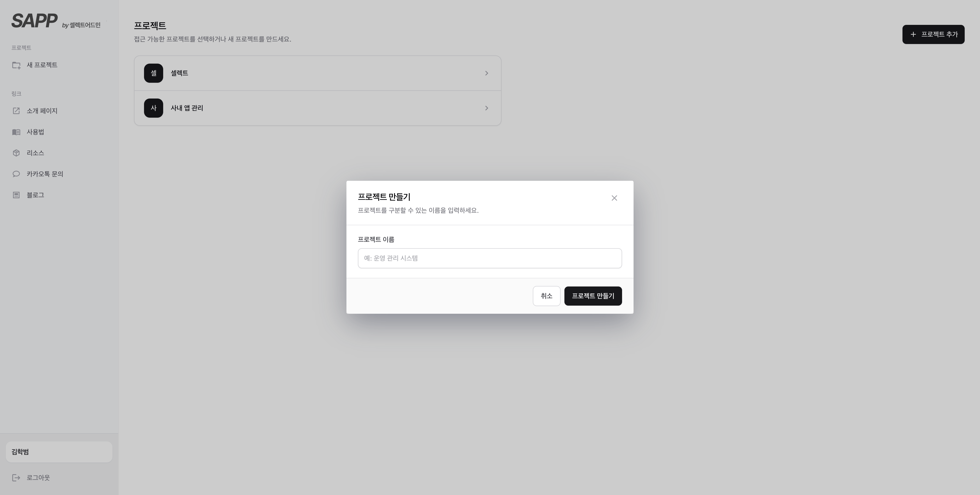Expand the 셀렉트 row chevron arrow

pos(487,73)
